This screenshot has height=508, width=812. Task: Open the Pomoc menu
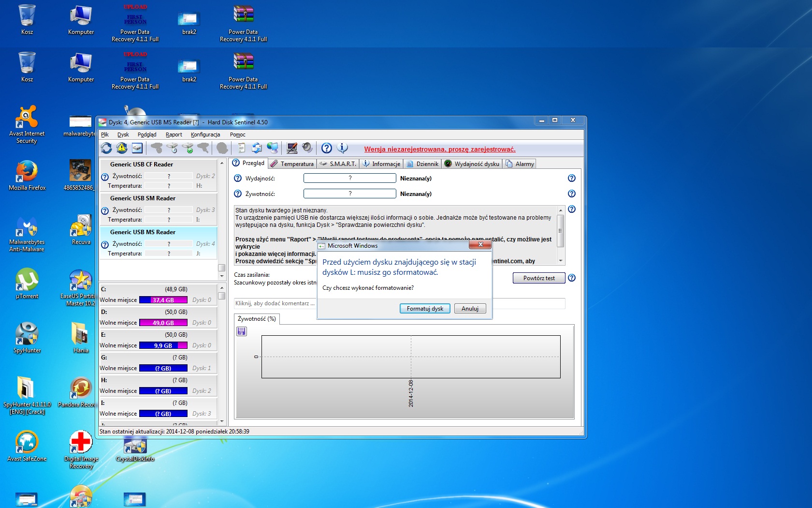point(238,134)
